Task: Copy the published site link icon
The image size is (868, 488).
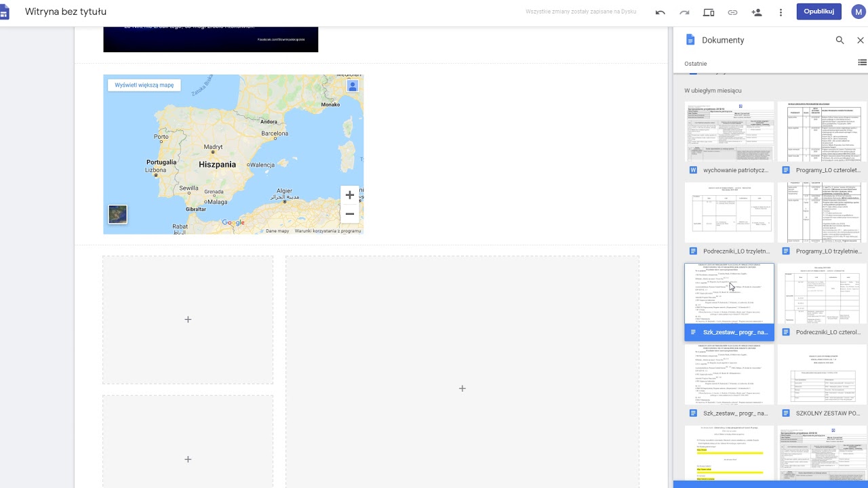Action: (732, 12)
